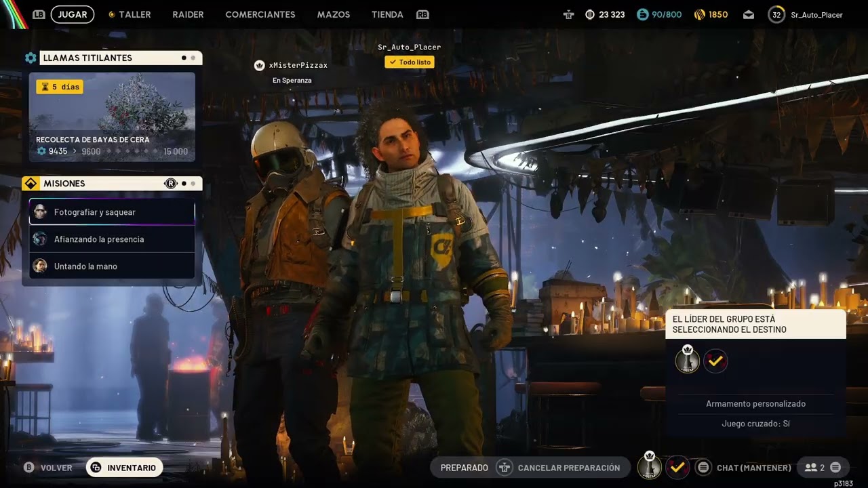Open CHAT (MANTENER)

point(754,468)
